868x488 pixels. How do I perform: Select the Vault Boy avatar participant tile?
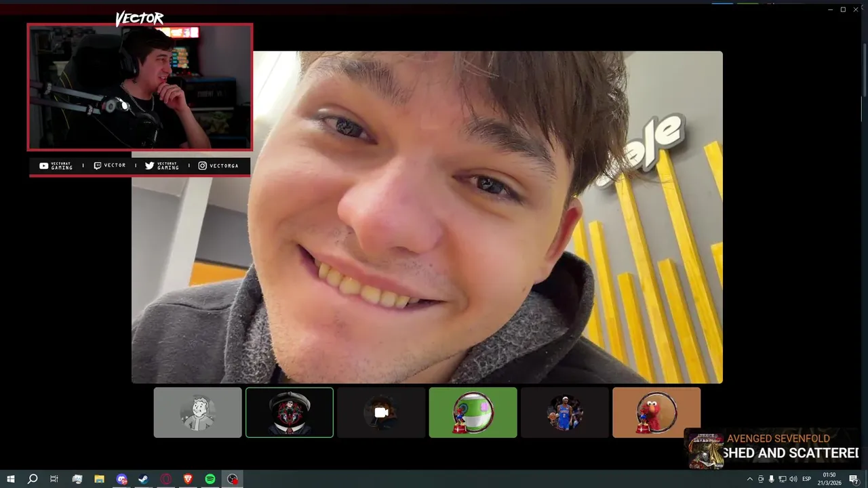197,412
